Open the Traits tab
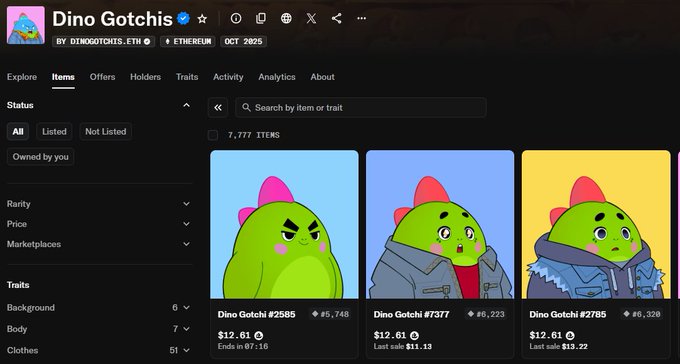 (187, 77)
